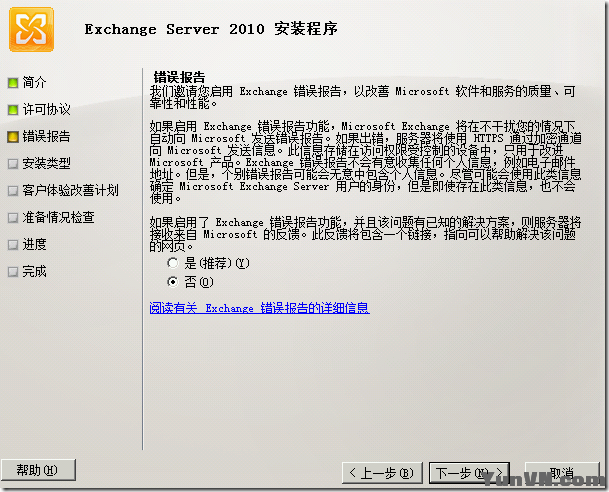
Task: Select the 准备情况检查 step label
Action: 58,217
